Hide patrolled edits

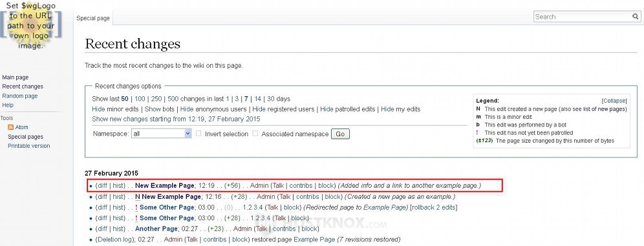coord(327,109)
